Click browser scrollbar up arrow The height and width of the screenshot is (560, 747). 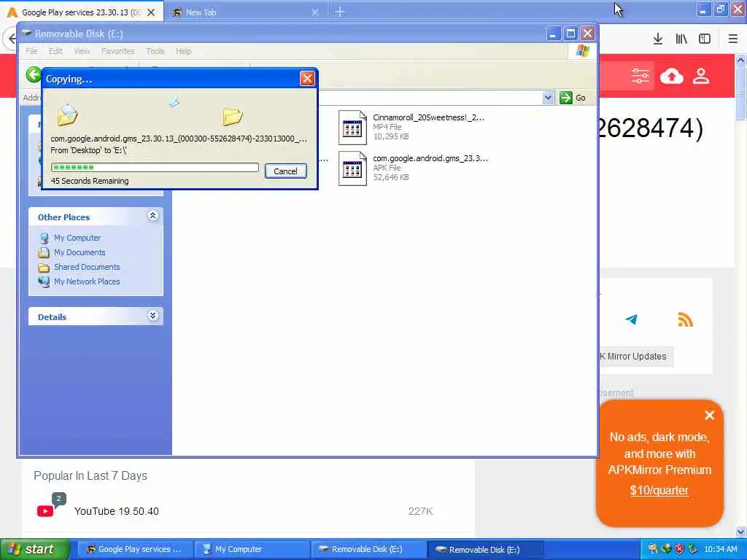740,60
